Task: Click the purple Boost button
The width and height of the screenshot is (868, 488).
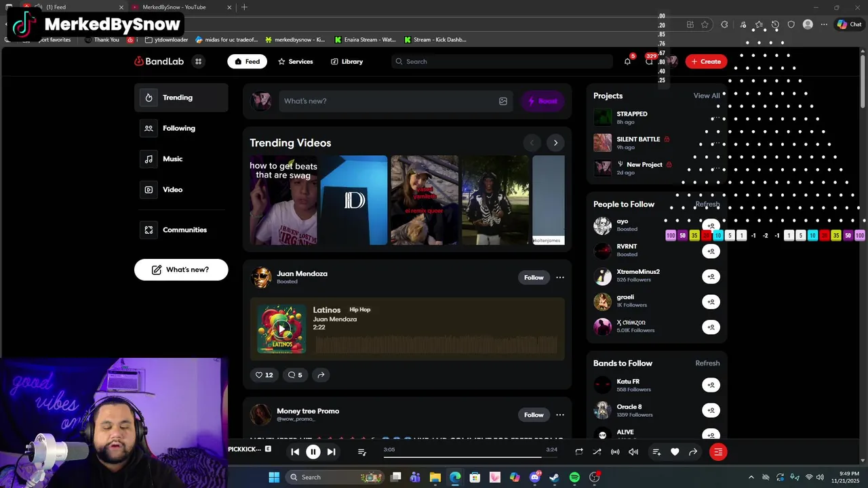Action: [x=542, y=101]
